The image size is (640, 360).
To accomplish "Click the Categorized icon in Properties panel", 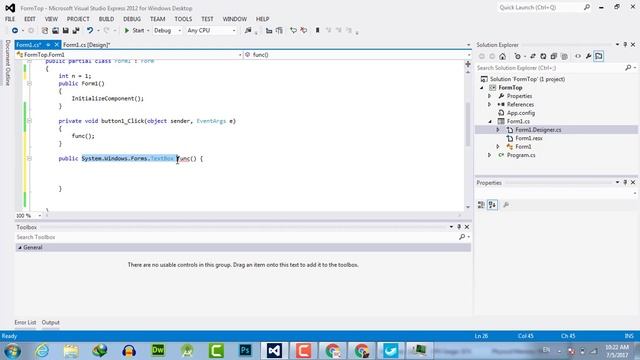I will coord(482,205).
